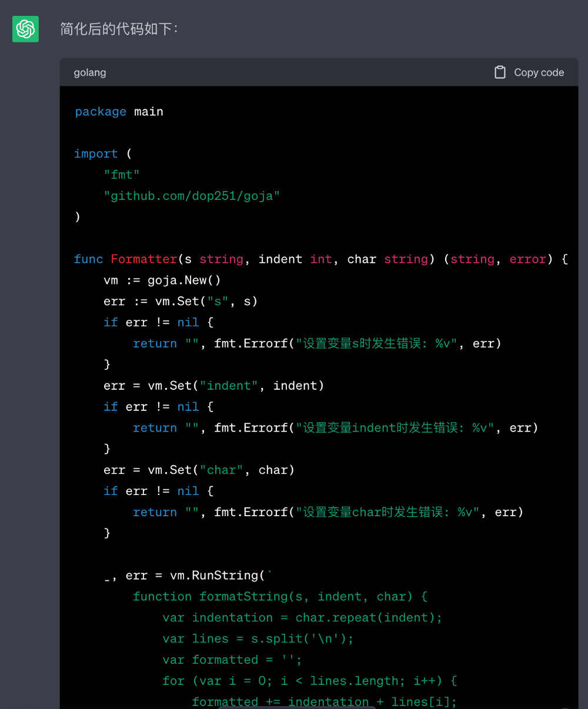Click the "var lines = s.split('\n');" line
Screen dimensions: 588x709
[258, 639]
